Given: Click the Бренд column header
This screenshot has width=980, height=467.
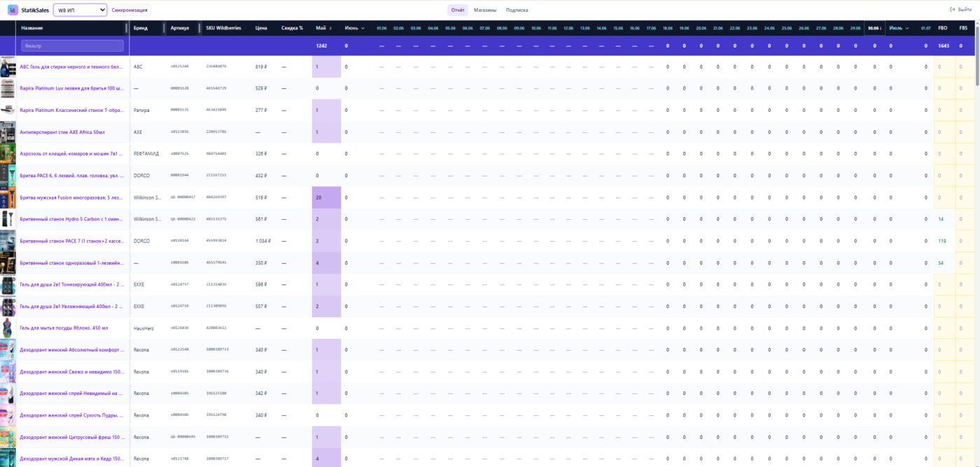Looking at the screenshot, I should click(141, 28).
